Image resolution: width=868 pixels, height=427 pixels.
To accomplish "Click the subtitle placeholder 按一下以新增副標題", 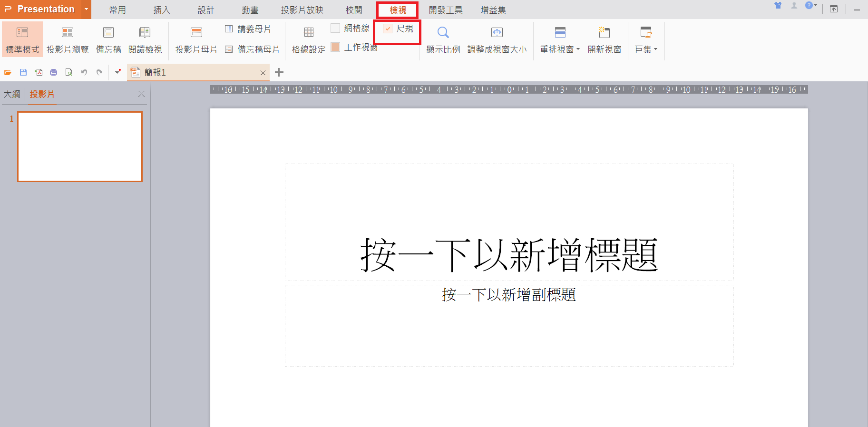I will pos(509,326).
